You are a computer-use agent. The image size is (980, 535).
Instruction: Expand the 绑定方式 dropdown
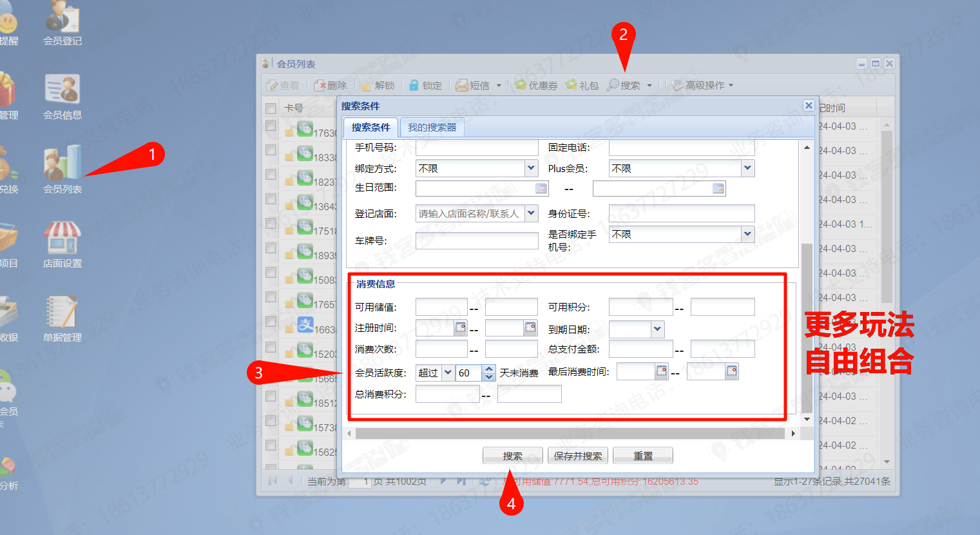click(531, 168)
